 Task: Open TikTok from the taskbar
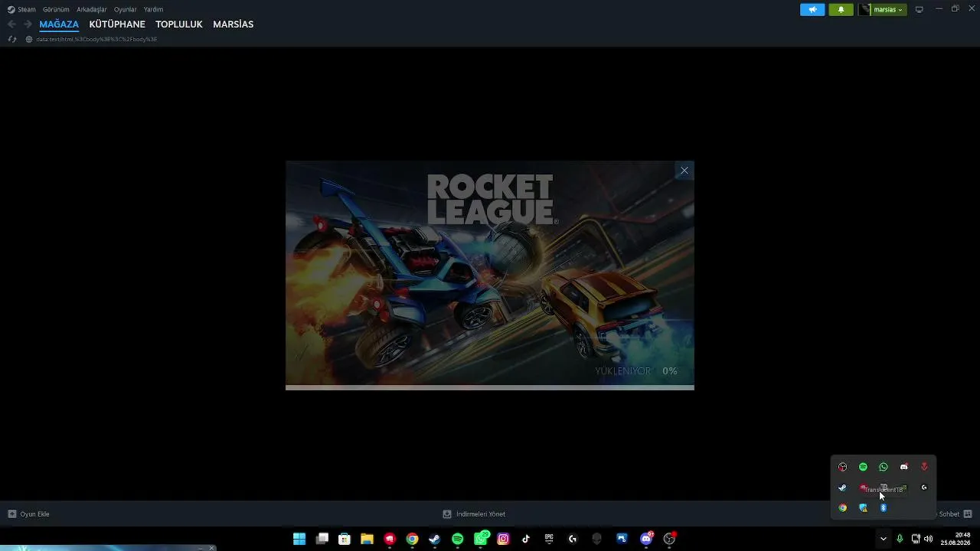pos(525,539)
